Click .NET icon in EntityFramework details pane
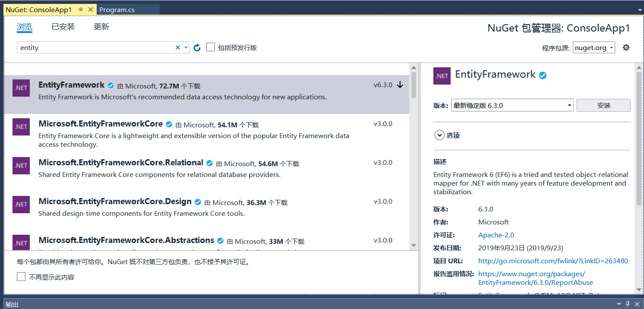The width and height of the screenshot is (644, 309). [442, 76]
